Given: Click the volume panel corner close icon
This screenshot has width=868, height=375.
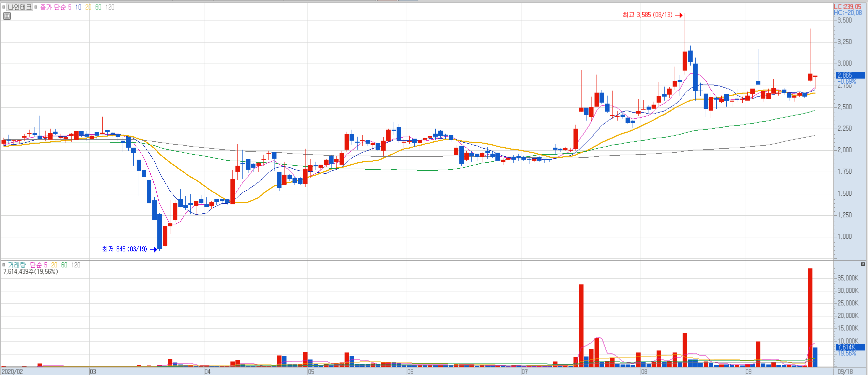Looking at the screenshot, I should click(862, 264).
